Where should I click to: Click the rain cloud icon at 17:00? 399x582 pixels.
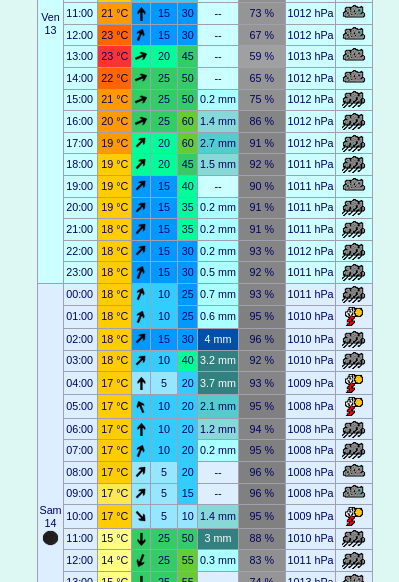[x=354, y=143]
